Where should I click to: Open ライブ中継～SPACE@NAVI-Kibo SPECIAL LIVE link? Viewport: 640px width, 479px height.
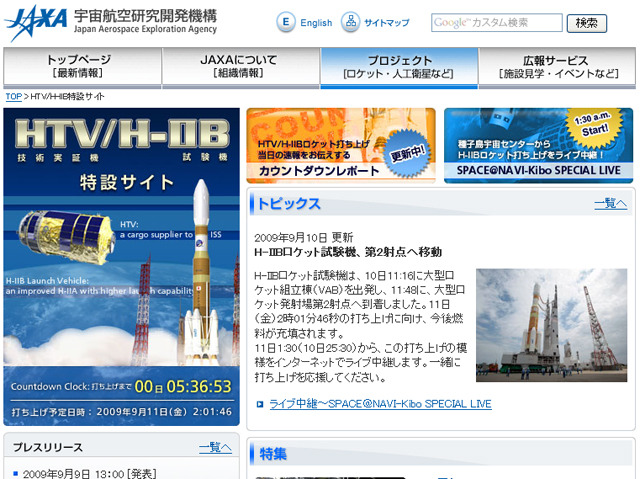pyautogui.click(x=380, y=404)
